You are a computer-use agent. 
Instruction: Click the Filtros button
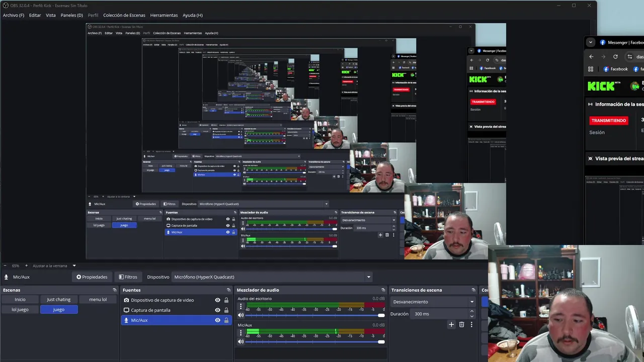click(x=128, y=277)
